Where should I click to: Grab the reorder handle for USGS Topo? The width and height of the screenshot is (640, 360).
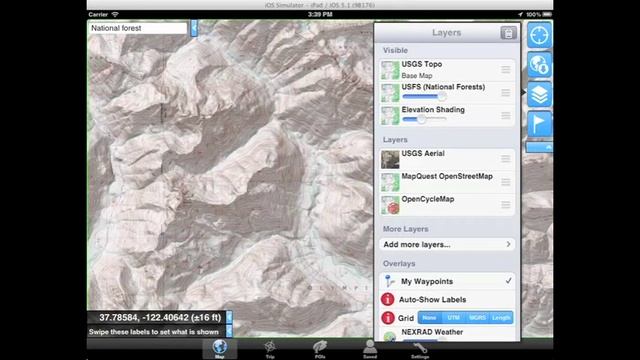click(506, 70)
